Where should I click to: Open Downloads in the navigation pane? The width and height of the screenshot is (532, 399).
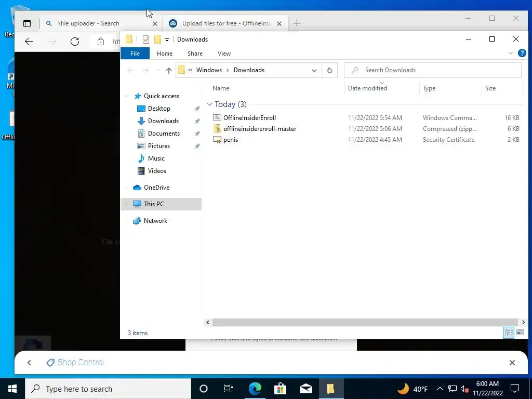point(163,121)
